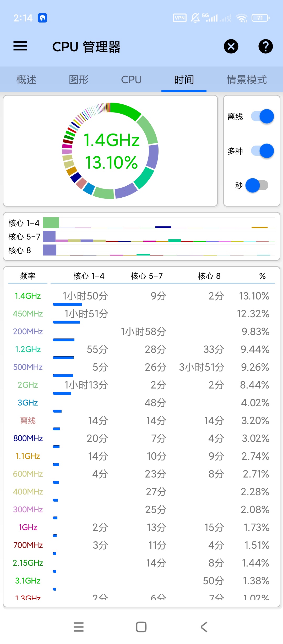This screenshot has height=644, width=283.
Task: Tap the muted bell status icon
Action: coord(195,18)
